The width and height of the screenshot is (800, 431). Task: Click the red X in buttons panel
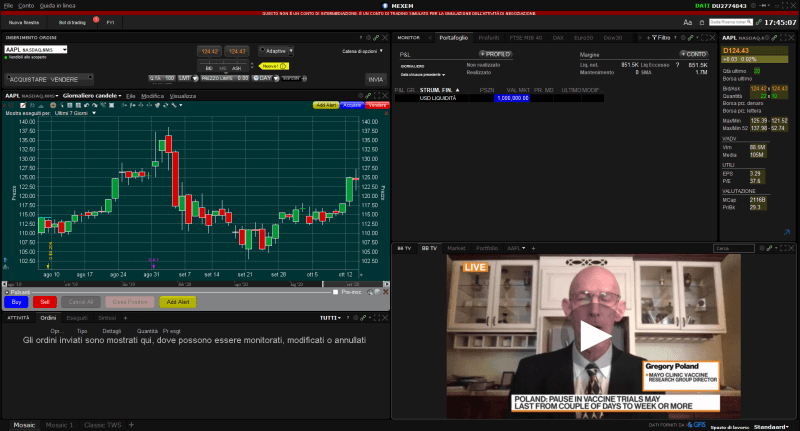coord(386,292)
